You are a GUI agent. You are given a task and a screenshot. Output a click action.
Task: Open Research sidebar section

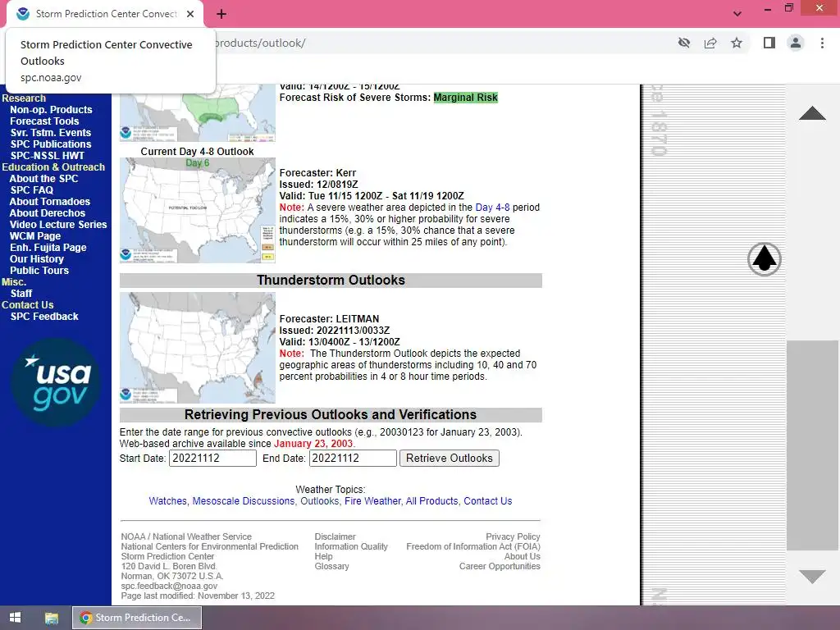point(24,98)
